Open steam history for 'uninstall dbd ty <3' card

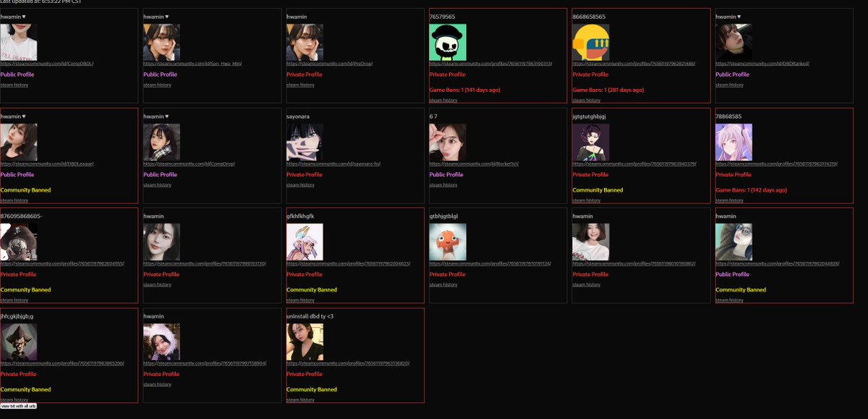pyautogui.click(x=300, y=400)
